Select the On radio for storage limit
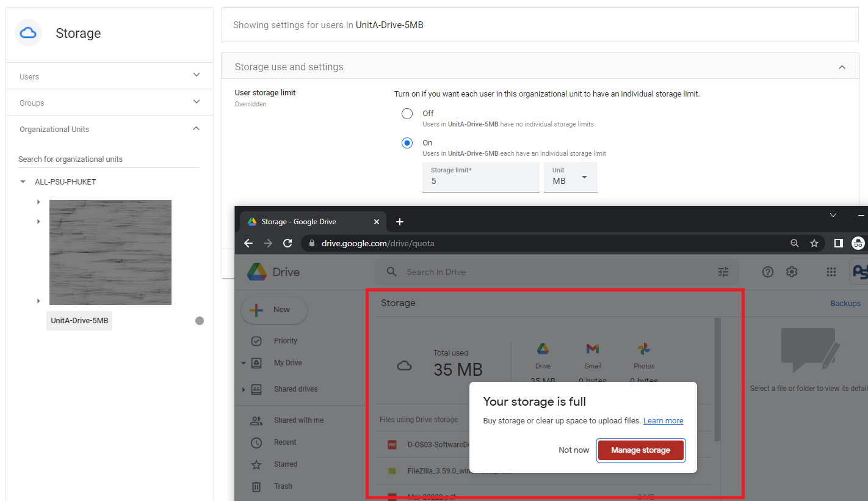 [407, 143]
